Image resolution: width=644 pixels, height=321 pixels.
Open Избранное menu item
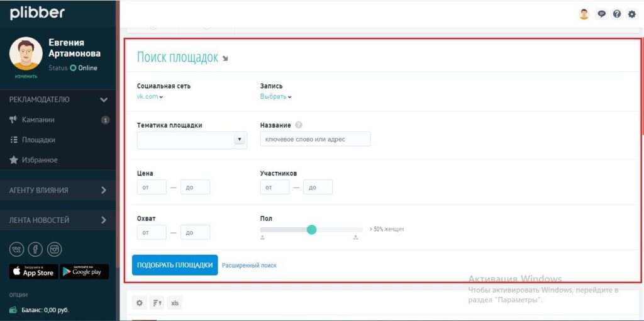pyautogui.click(x=40, y=160)
